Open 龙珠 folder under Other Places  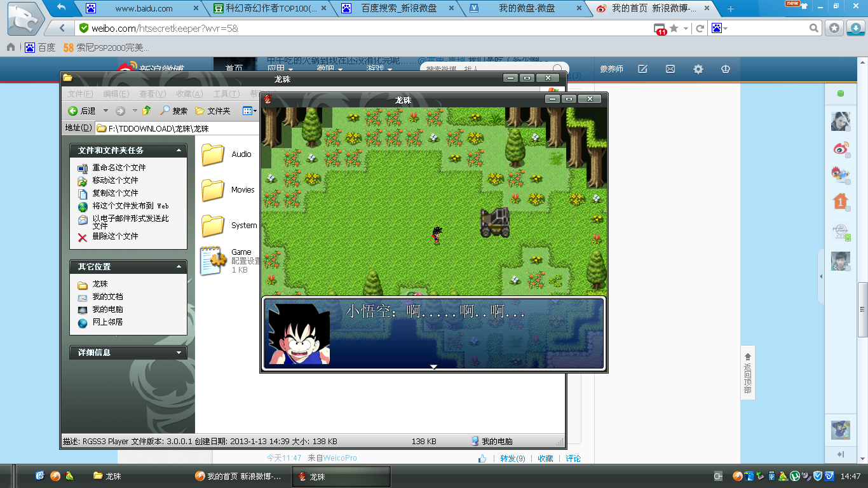click(x=93, y=284)
